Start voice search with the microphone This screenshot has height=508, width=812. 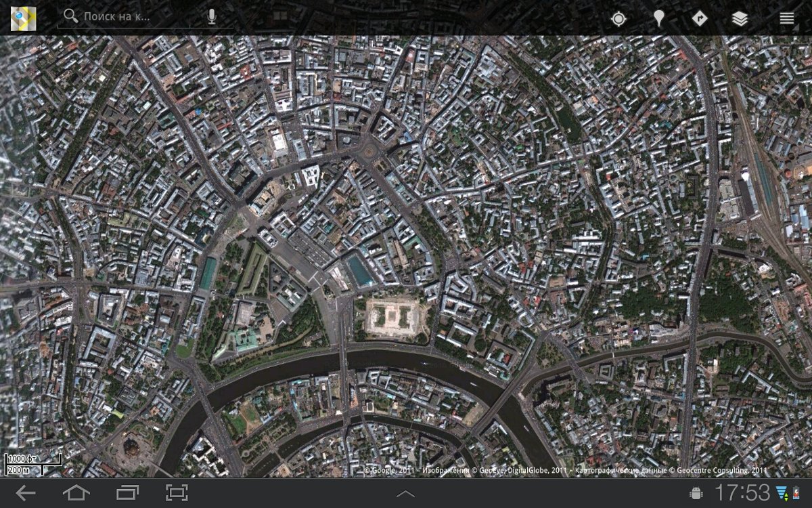coord(212,17)
